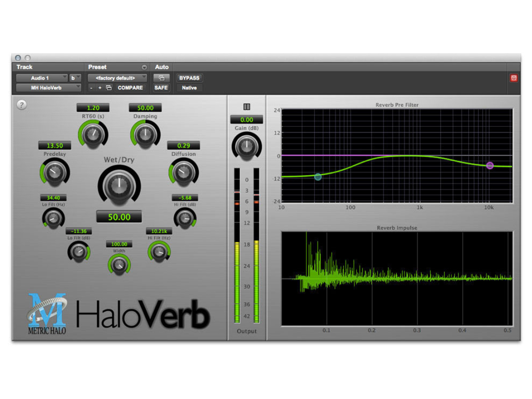This screenshot has width=532, height=399.
Task: Click the Diffusion knob
Action: pos(184,173)
